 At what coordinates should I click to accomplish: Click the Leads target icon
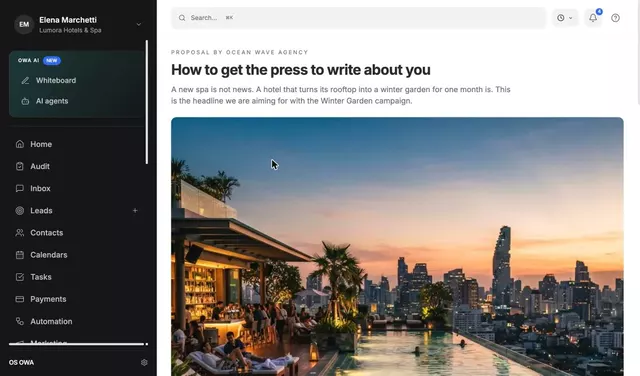[x=20, y=211]
